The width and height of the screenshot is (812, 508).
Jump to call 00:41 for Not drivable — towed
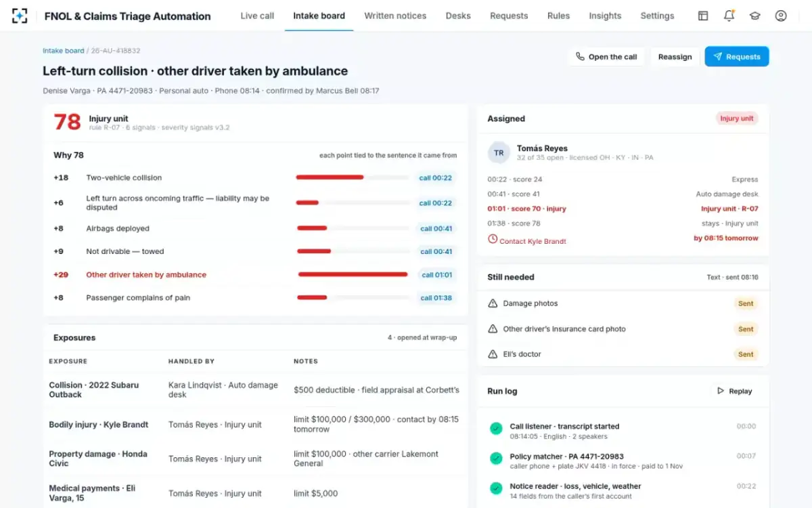[436, 251]
